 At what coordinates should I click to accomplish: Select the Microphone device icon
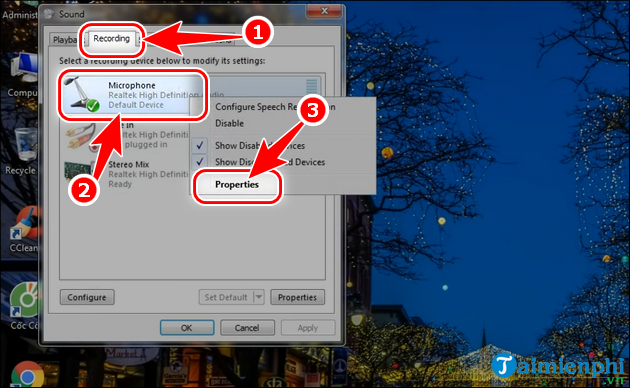pyautogui.click(x=82, y=95)
